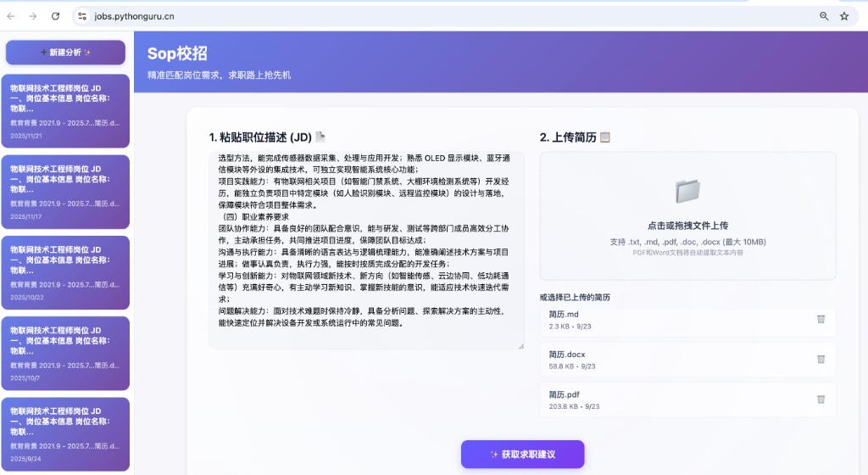This screenshot has height=475, width=868.
Task: Click the resize handle of JD textarea
Action: [x=521, y=346]
